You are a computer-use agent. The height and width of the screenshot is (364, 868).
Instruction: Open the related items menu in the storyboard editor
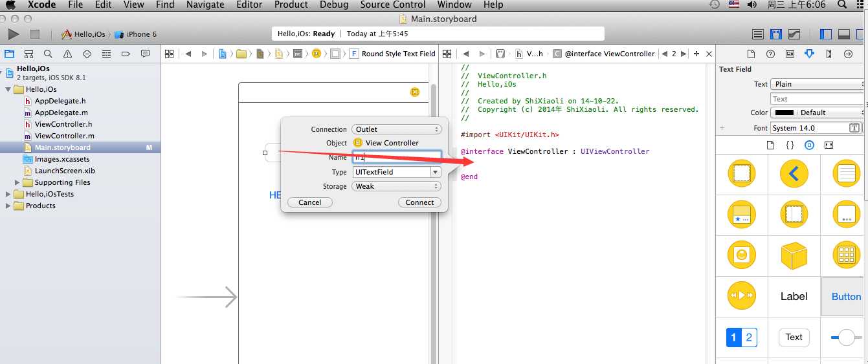(x=169, y=54)
